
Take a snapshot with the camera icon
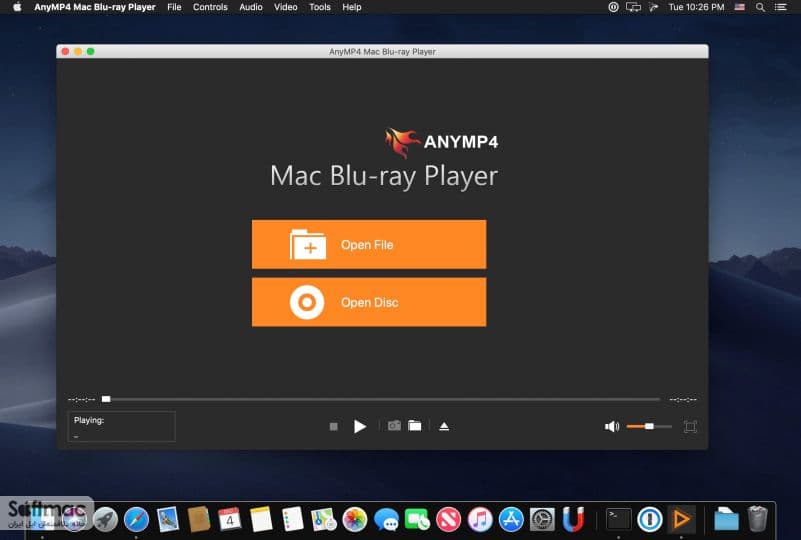tap(394, 426)
